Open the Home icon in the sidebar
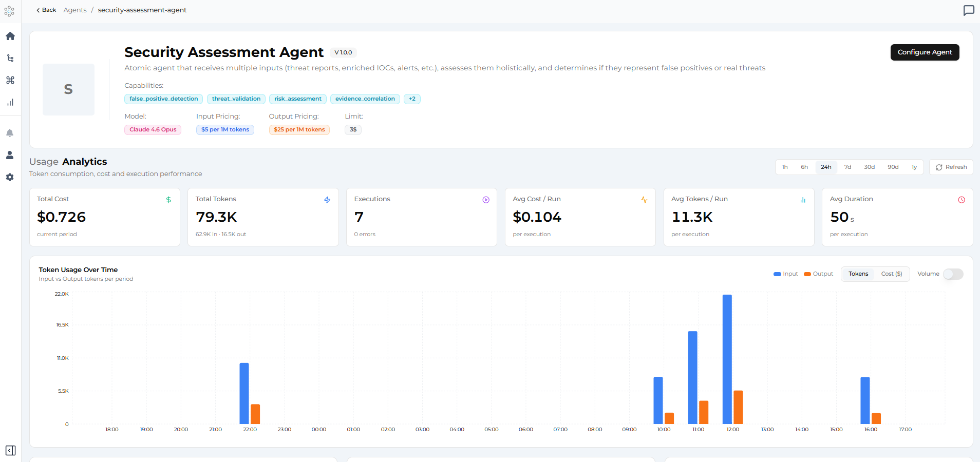This screenshot has width=980, height=462. tap(10, 36)
